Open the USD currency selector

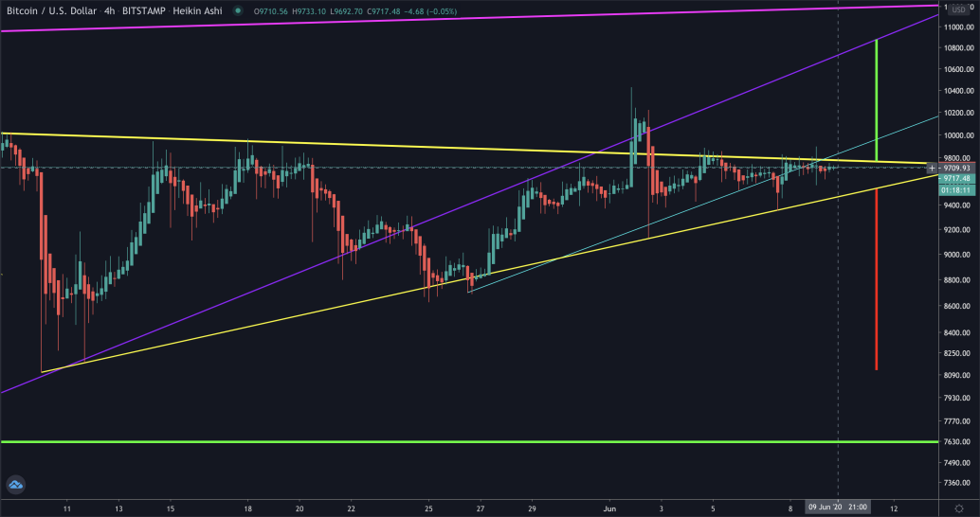click(959, 10)
